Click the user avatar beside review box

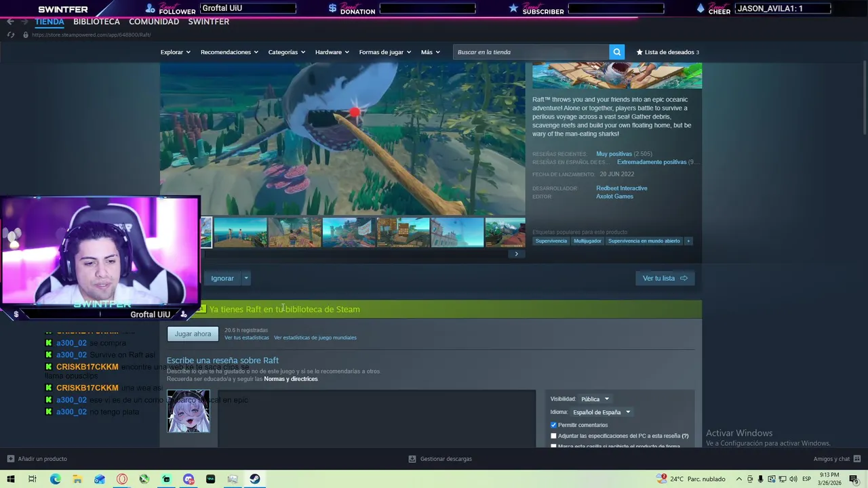(x=189, y=411)
